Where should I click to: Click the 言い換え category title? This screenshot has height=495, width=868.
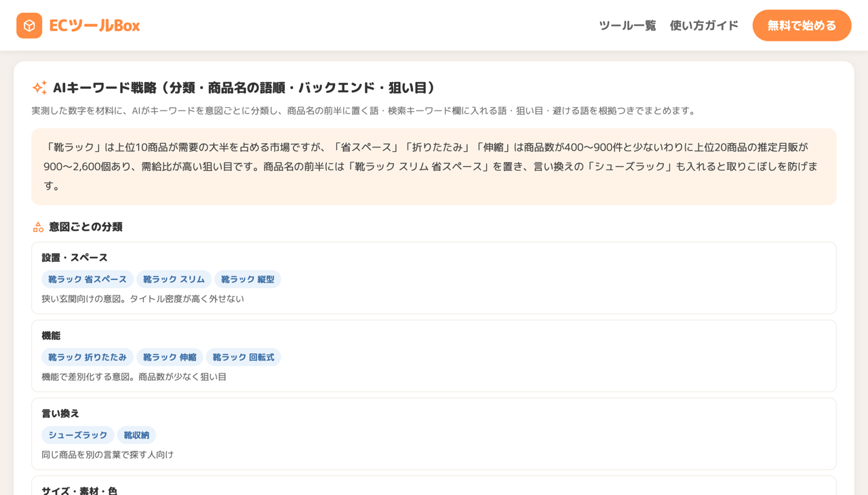coord(60,414)
